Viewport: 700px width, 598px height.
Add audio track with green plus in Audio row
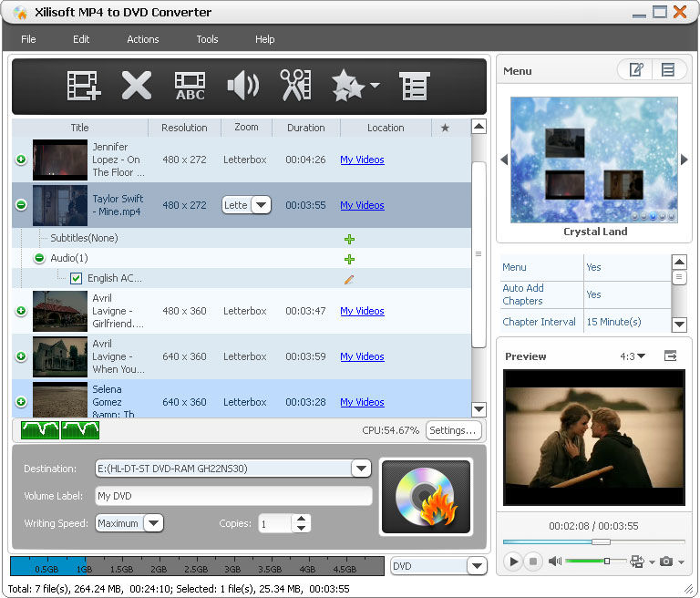350,259
